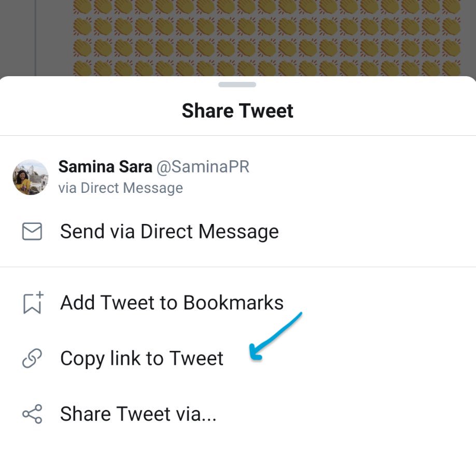The height and width of the screenshot is (452, 476).
Task: Click the divider above Add Tweet to Bookmarks
Action: 237,267
